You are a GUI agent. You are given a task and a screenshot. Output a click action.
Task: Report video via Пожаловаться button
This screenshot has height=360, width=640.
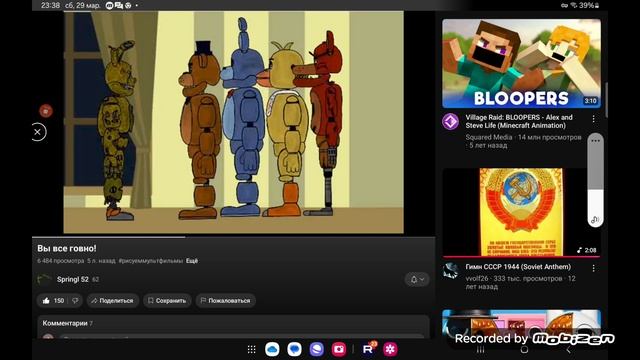(225, 301)
